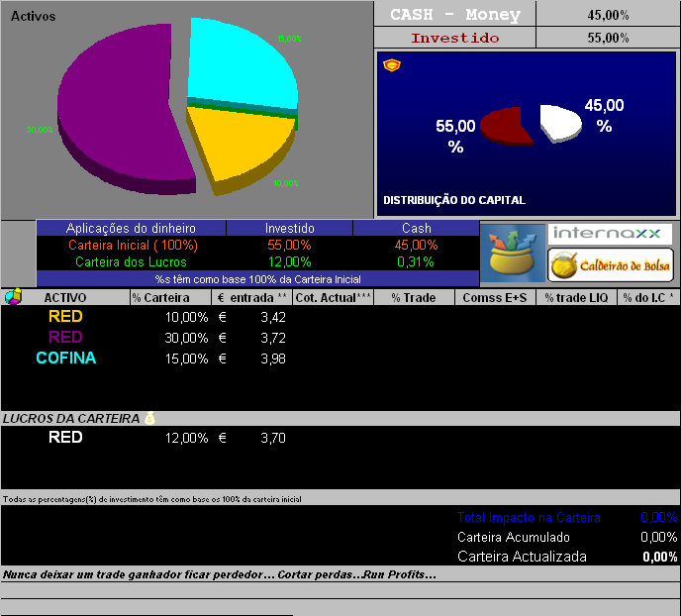681x616 pixels.
Task: Select the Comss E+S column header
Action: coord(495,297)
